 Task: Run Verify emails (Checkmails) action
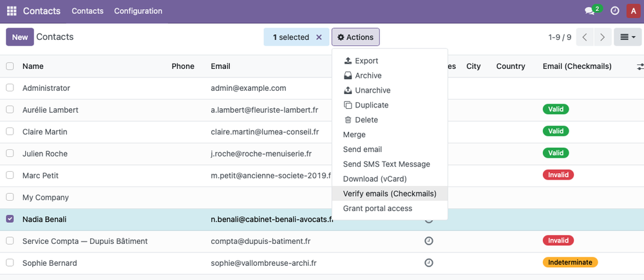point(390,194)
